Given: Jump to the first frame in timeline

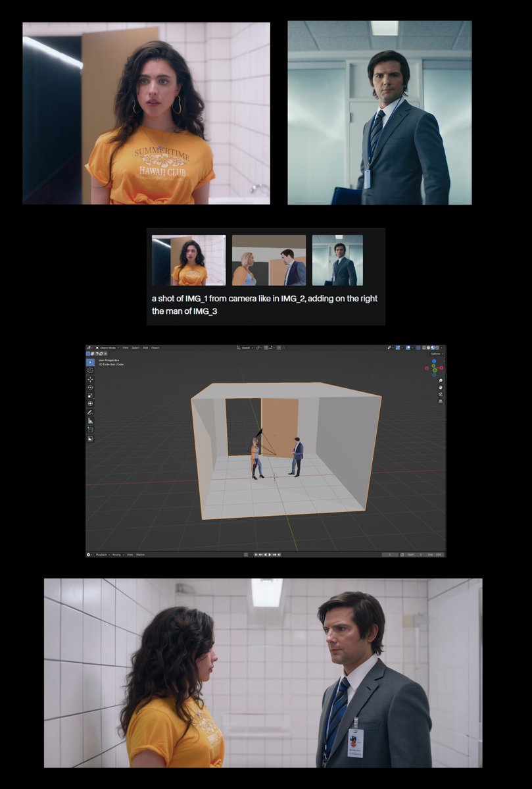Looking at the screenshot, I should point(256,555).
